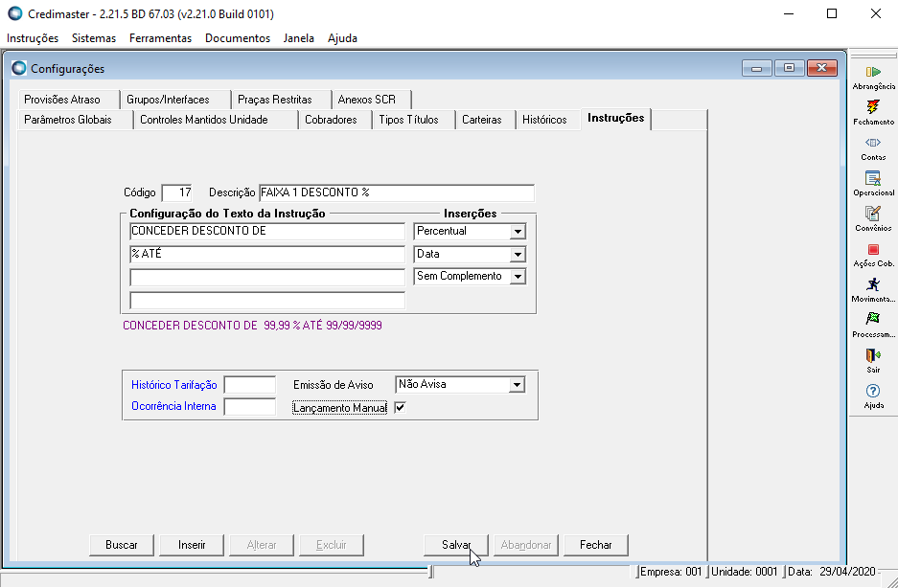Click the Abandonar button
The width and height of the screenshot is (898, 588).
(x=526, y=545)
